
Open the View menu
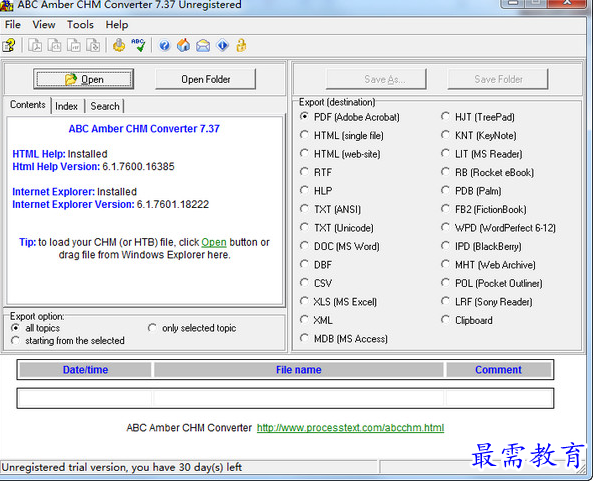click(44, 25)
